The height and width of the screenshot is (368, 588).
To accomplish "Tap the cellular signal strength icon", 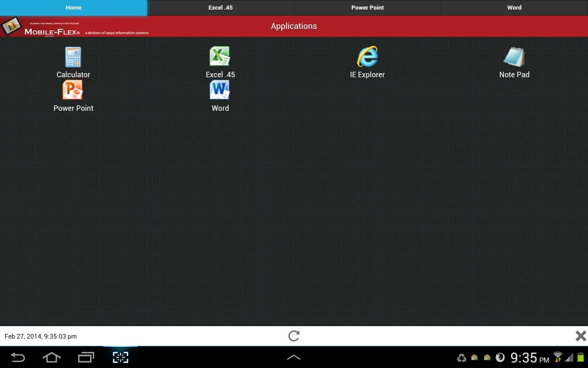I will [569, 357].
